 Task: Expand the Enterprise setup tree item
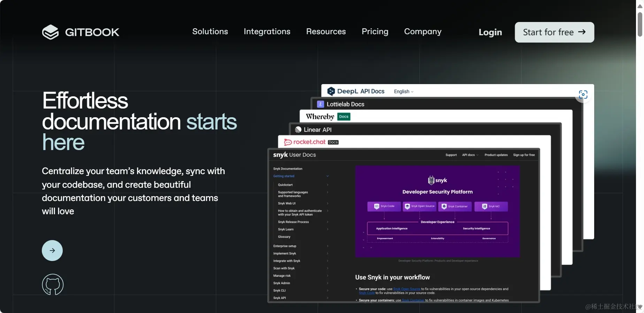pos(327,246)
